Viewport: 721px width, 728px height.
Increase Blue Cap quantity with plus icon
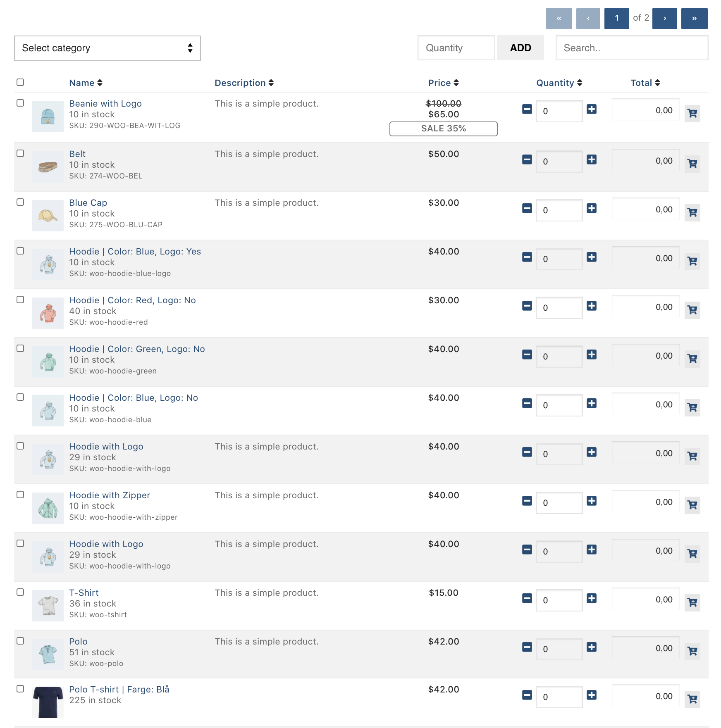(592, 209)
